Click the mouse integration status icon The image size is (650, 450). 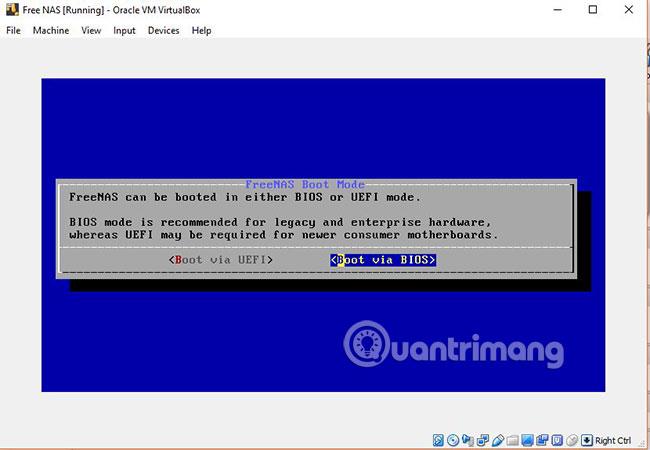click(x=572, y=440)
